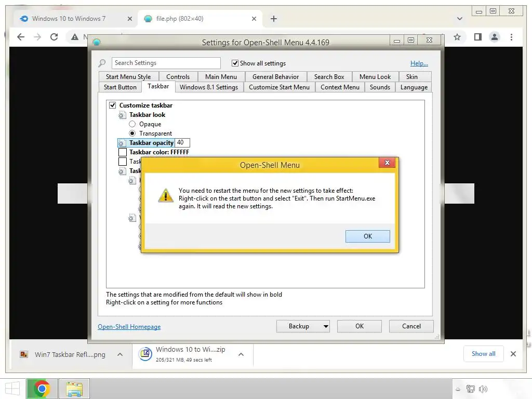532x399 pixels.
Task: Open the Help link
Action: 419,63
